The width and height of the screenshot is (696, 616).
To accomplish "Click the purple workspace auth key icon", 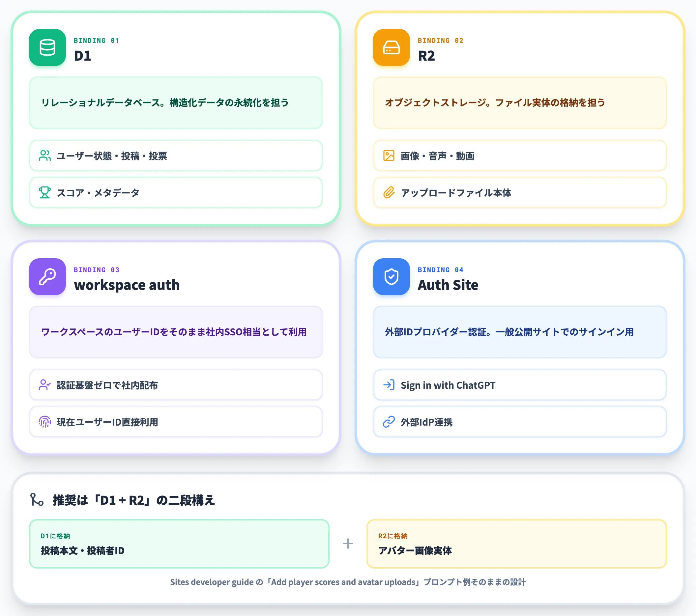I will [47, 277].
